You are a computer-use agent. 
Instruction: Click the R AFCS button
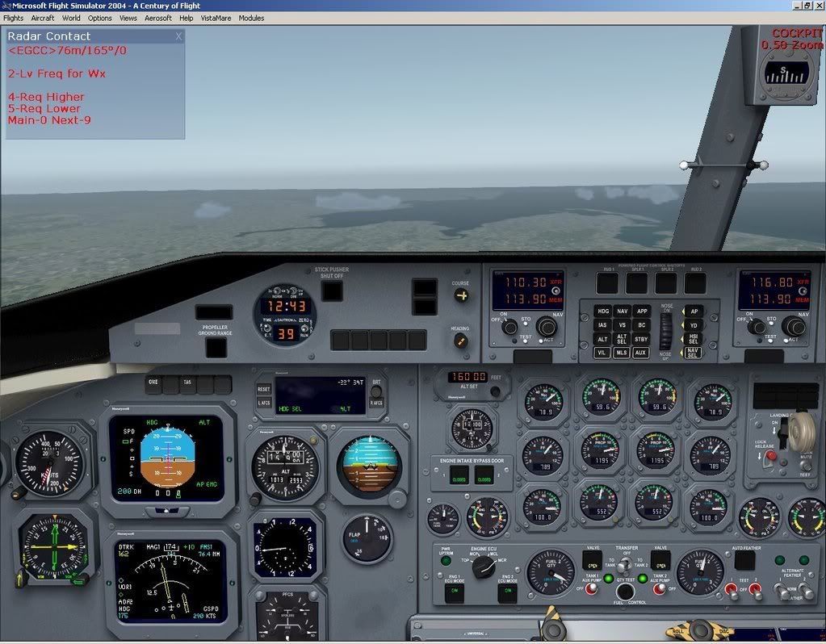[376, 404]
